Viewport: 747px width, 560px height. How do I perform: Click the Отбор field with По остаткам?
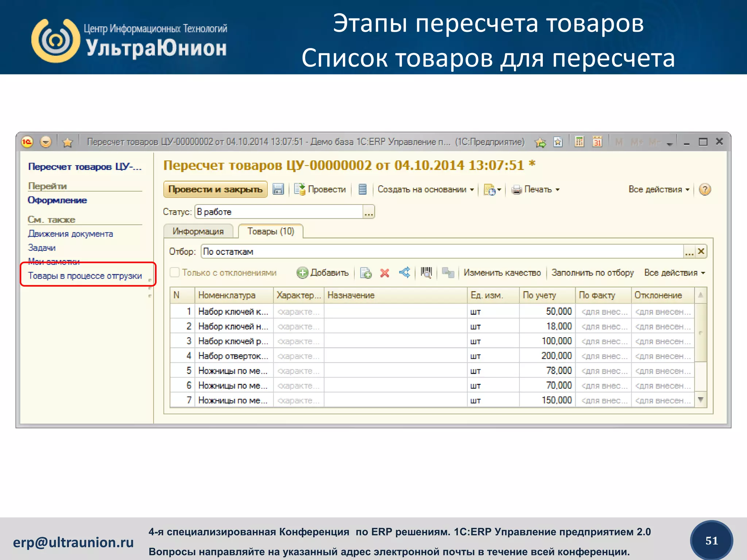[x=442, y=252]
